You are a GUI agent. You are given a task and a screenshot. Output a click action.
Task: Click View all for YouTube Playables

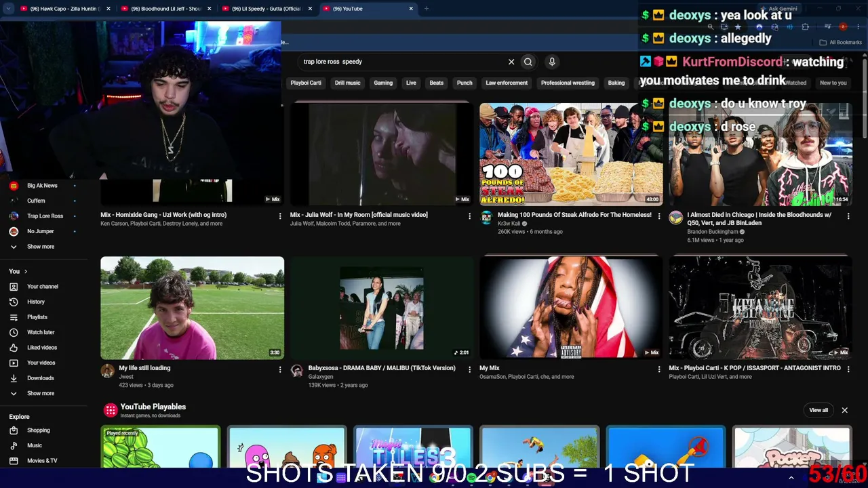(818, 410)
